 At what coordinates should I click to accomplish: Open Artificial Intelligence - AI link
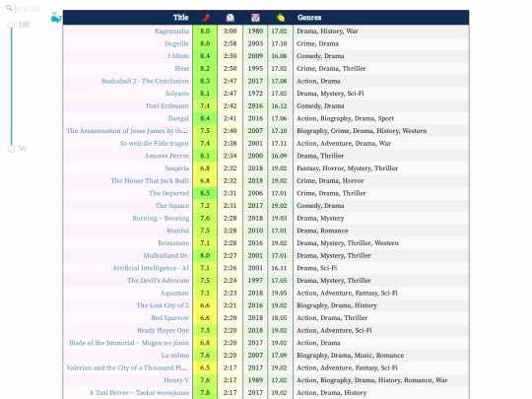pyautogui.click(x=151, y=268)
